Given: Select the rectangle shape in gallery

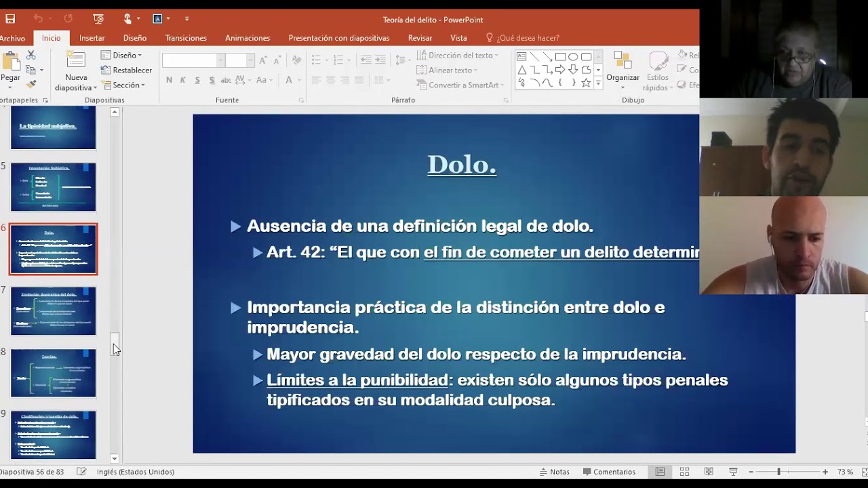Looking at the screenshot, I should (560, 57).
